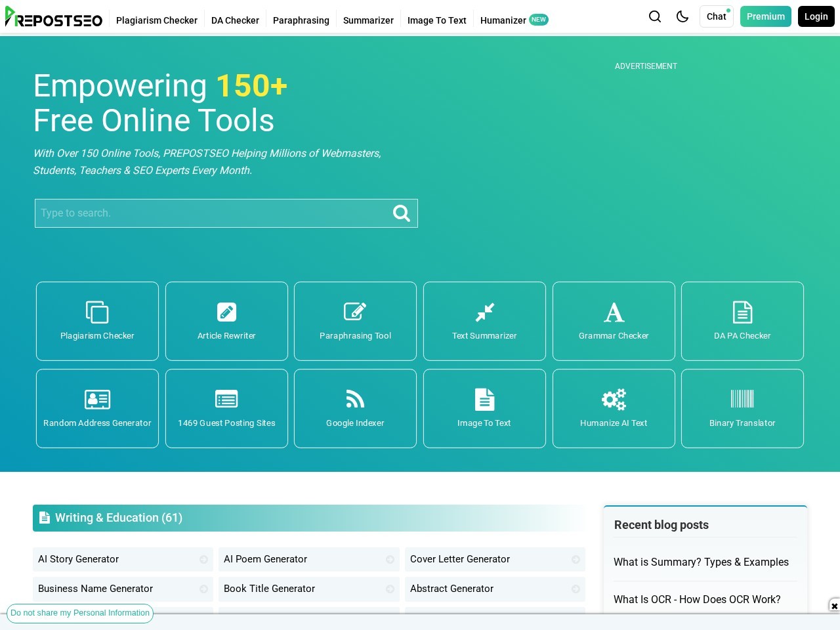The width and height of the screenshot is (840, 630).
Task: Click the header search magnifier icon
Action: pyautogui.click(x=655, y=16)
